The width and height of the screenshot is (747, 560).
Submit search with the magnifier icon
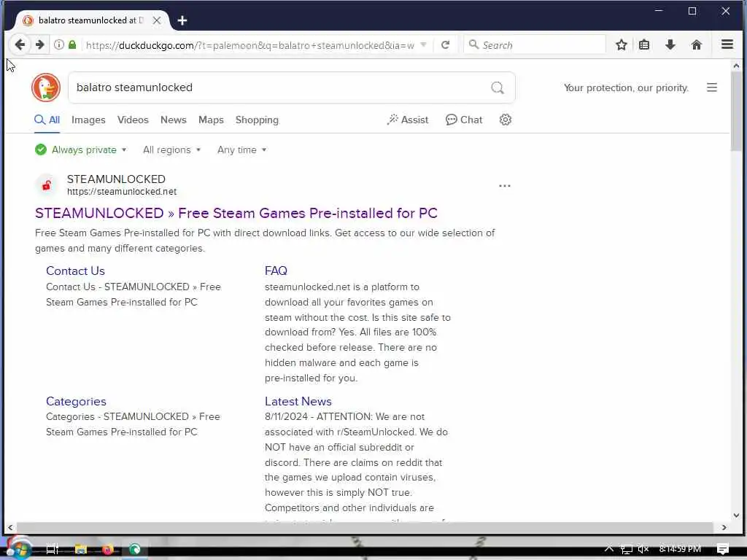coord(498,87)
